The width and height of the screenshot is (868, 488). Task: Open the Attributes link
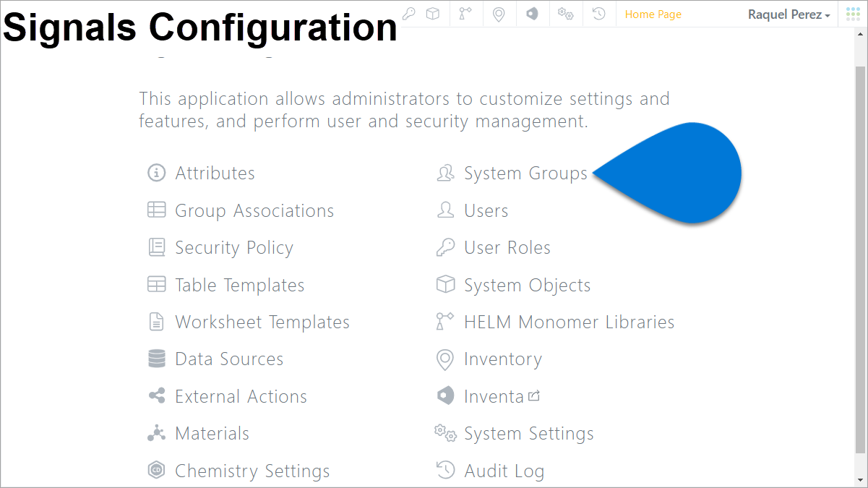tap(215, 174)
